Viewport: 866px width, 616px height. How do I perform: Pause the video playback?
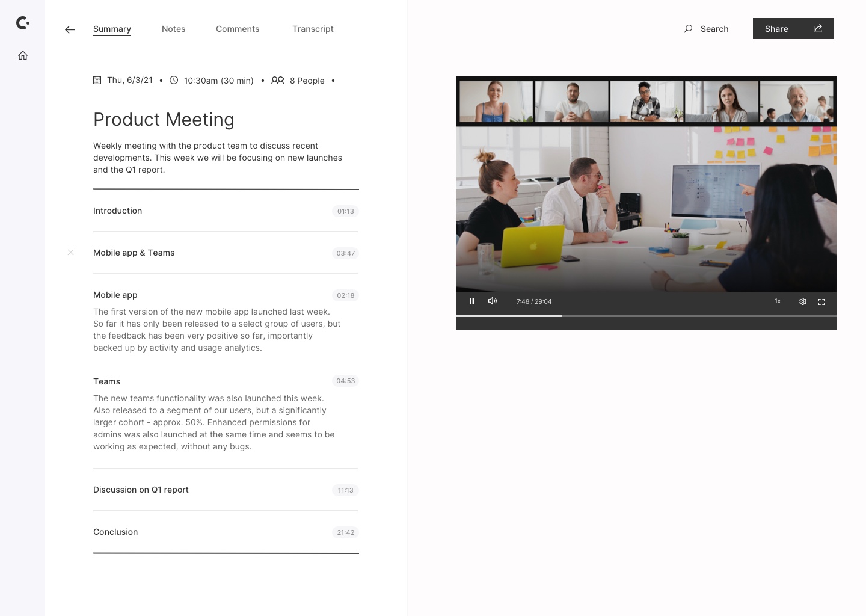pyautogui.click(x=471, y=301)
